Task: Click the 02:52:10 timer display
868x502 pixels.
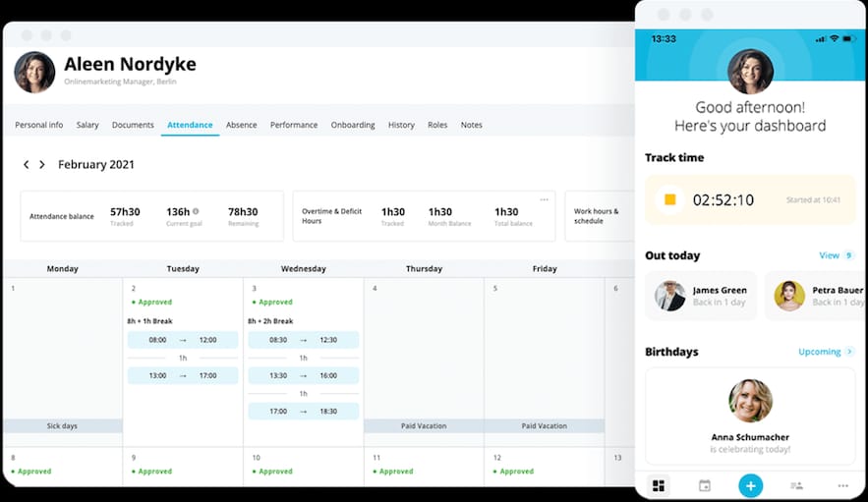Action: [723, 199]
